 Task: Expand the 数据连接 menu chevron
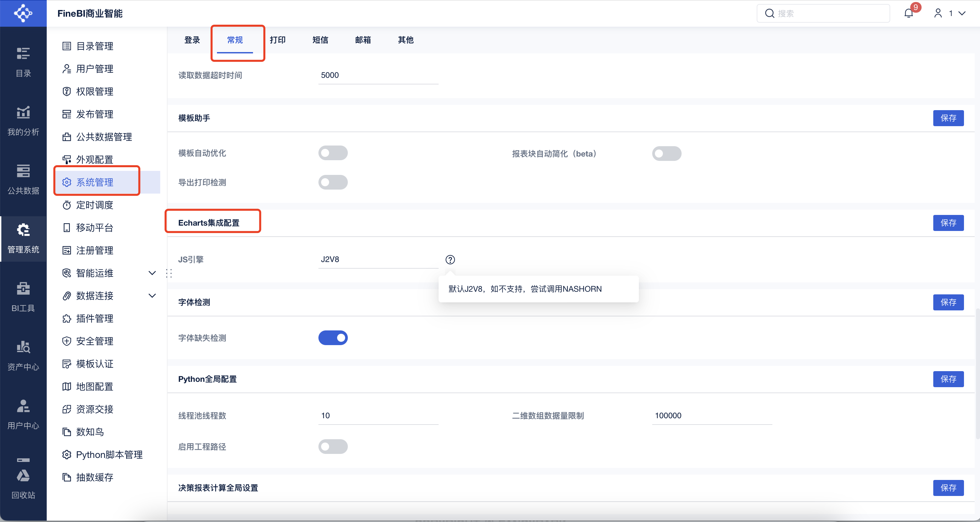tap(152, 296)
